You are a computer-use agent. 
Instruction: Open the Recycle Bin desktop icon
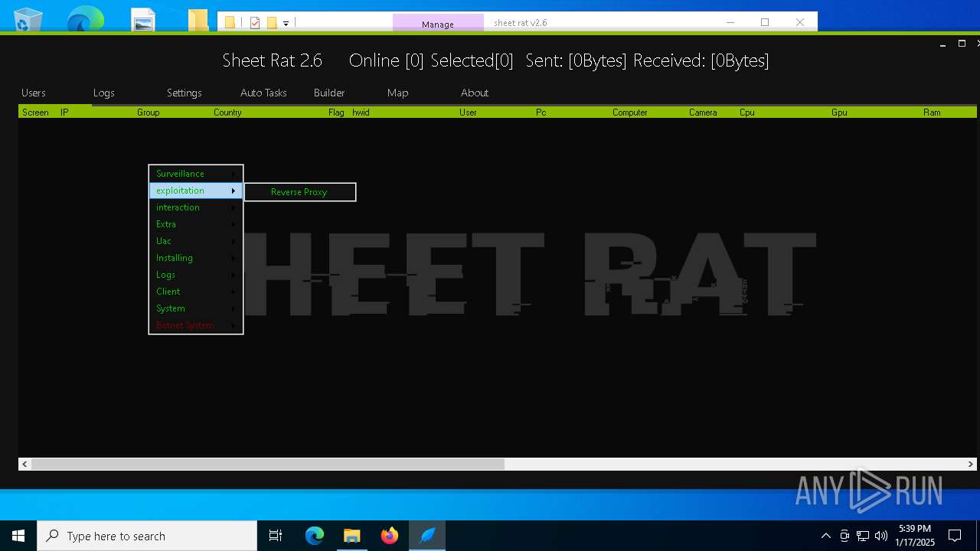(x=28, y=19)
